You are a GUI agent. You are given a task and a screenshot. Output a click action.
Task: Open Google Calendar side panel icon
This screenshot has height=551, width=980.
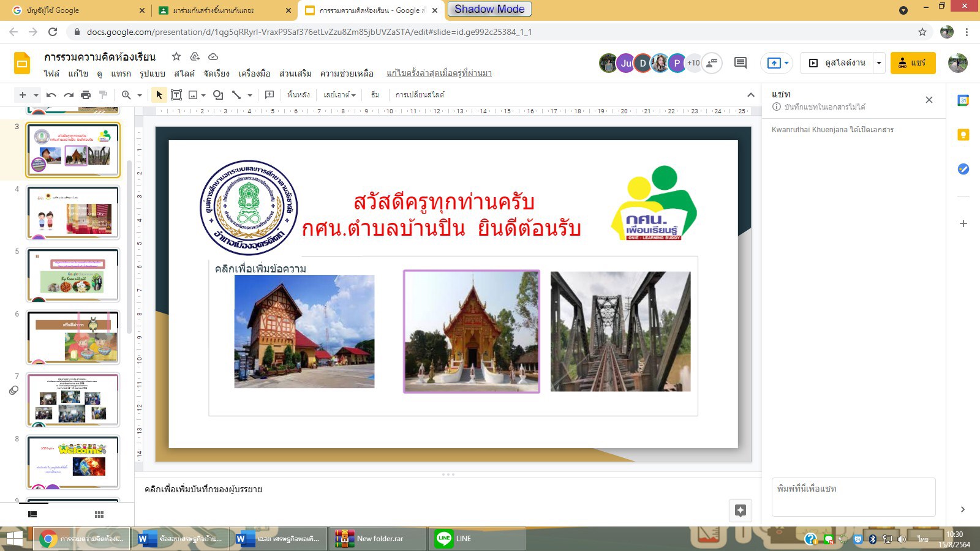pyautogui.click(x=963, y=101)
